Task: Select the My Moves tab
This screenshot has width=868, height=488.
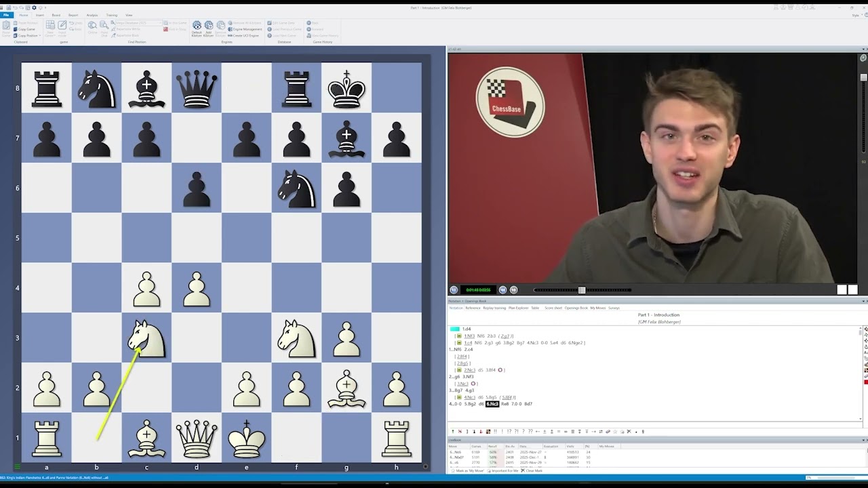Action: (598, 308)
